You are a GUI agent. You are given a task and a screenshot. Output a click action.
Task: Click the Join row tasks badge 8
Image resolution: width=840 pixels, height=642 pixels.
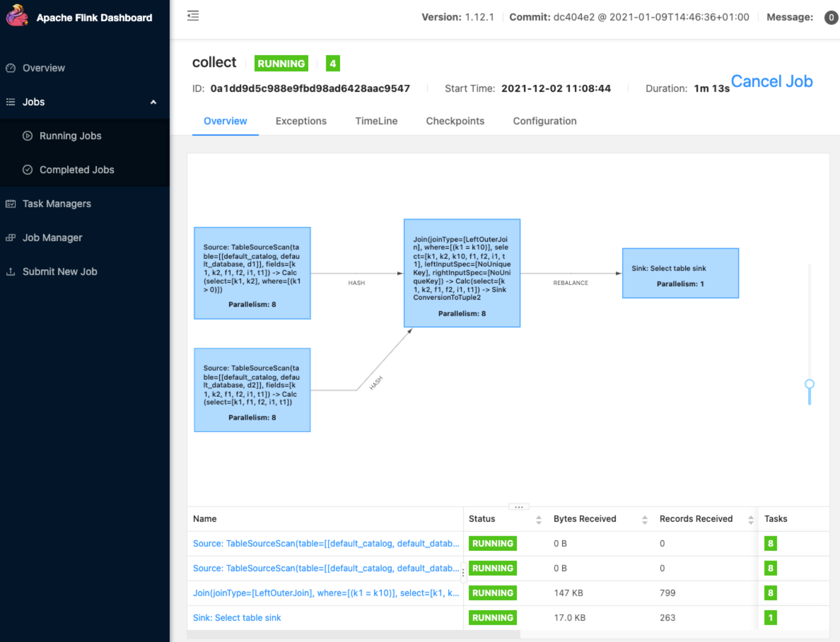770,593
